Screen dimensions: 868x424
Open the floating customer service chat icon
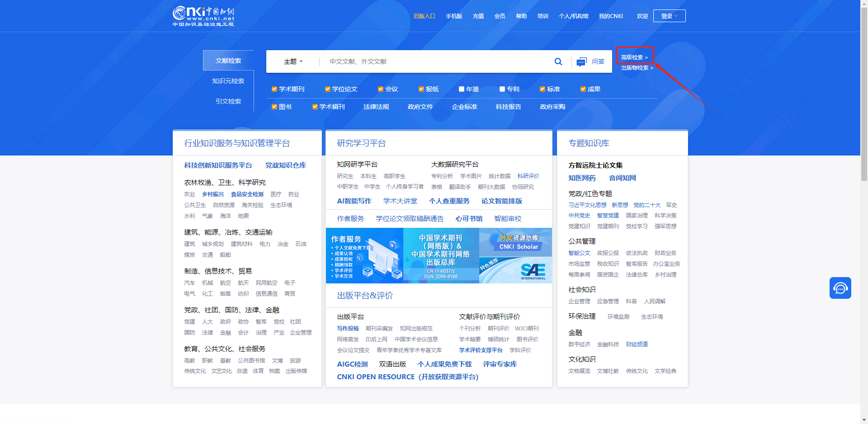840,288
